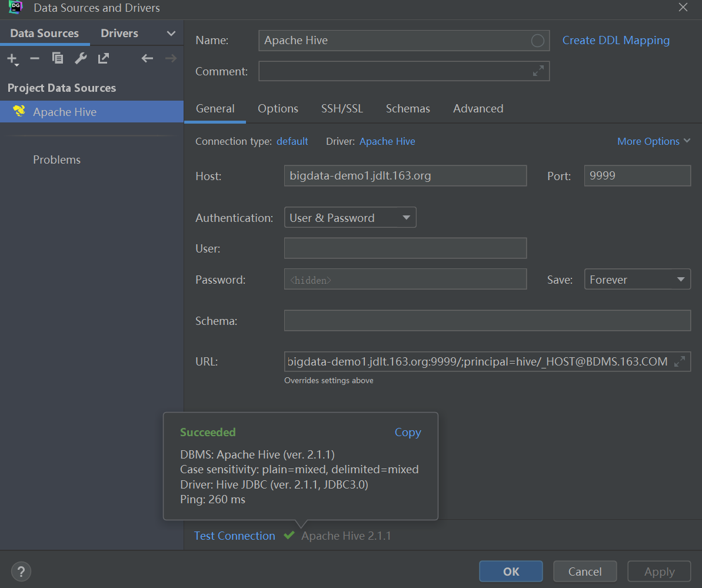Click the 'Overrides settings above' hint text

click(x=328, y=381)
